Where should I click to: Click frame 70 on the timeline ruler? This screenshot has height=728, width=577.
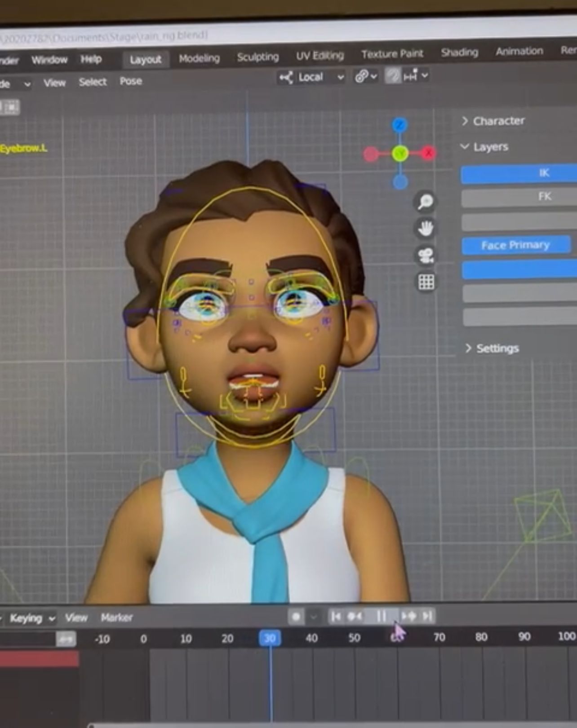coord(439,637)
